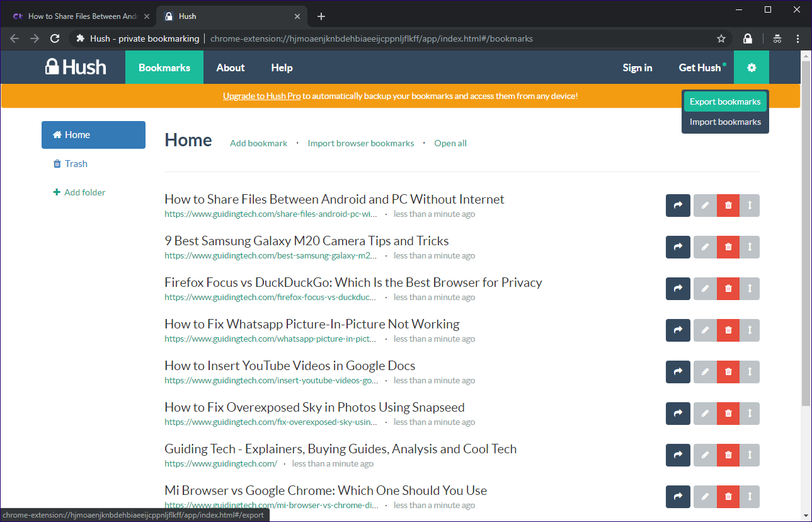Click the Hush lock logo
812x522 pixels.
(x=76, y=67)
